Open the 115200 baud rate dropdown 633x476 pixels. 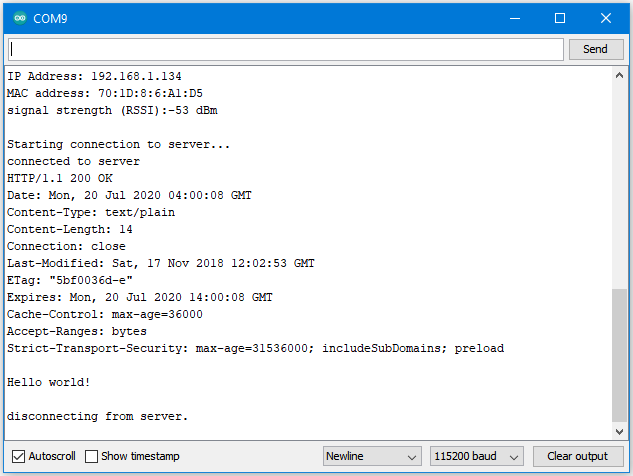click(x=477, y=456)
